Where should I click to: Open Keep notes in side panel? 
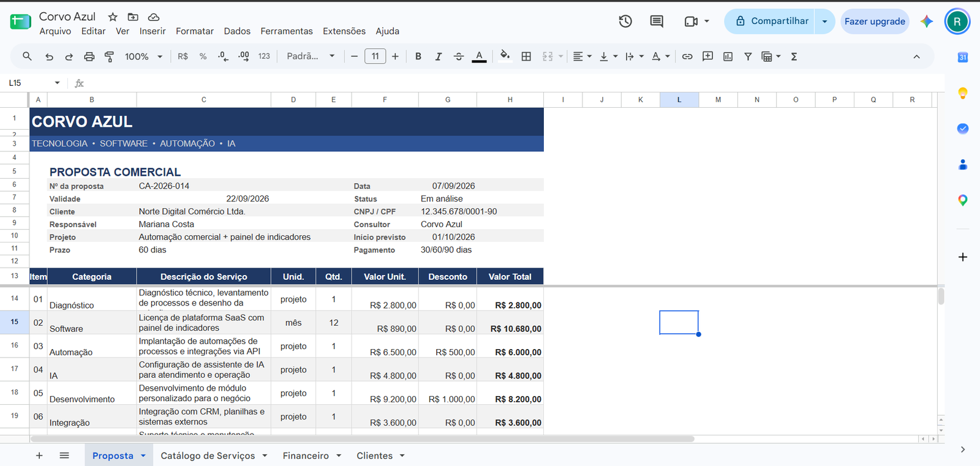pyautogui.click(x=963, y=93)
